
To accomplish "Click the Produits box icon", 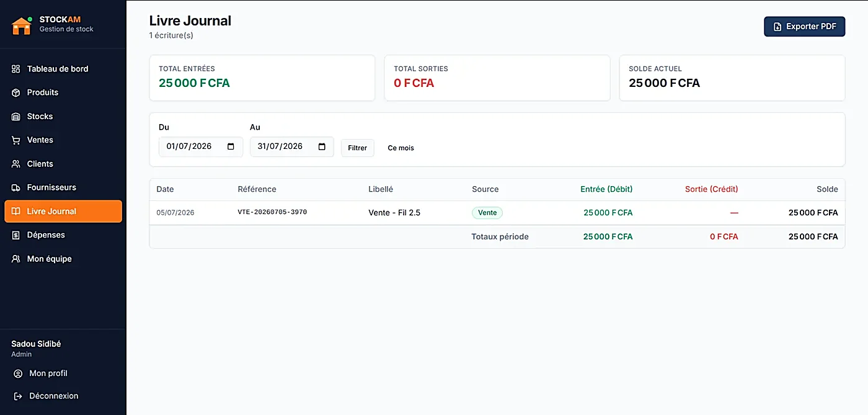I will click(x=16, y=92).
